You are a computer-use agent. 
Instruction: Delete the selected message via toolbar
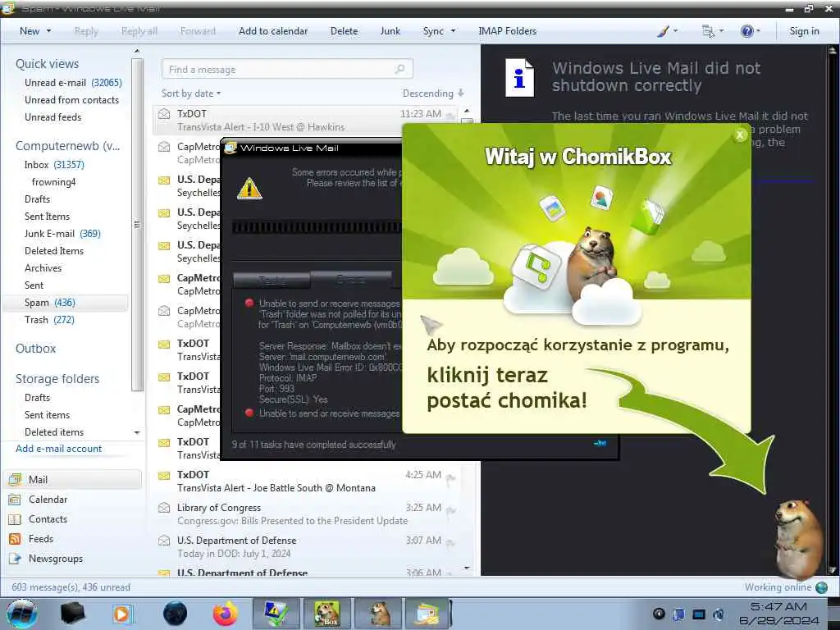(344, 31)
